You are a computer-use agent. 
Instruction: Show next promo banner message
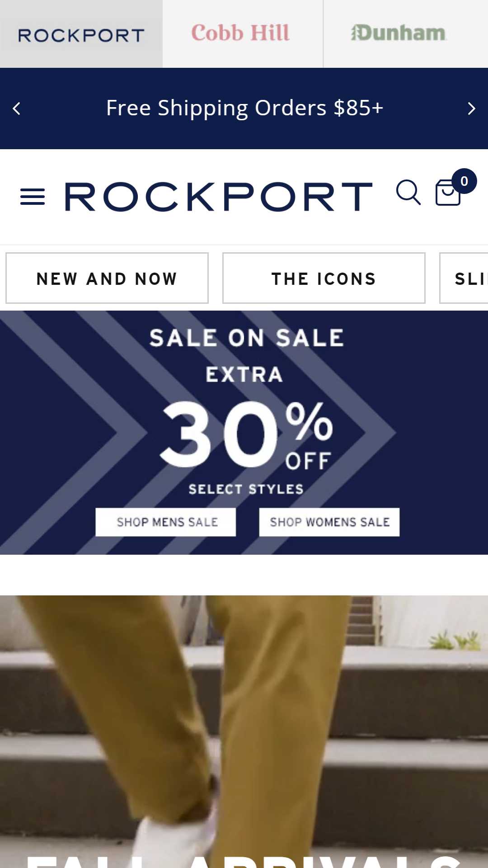(x=471, y=108)
